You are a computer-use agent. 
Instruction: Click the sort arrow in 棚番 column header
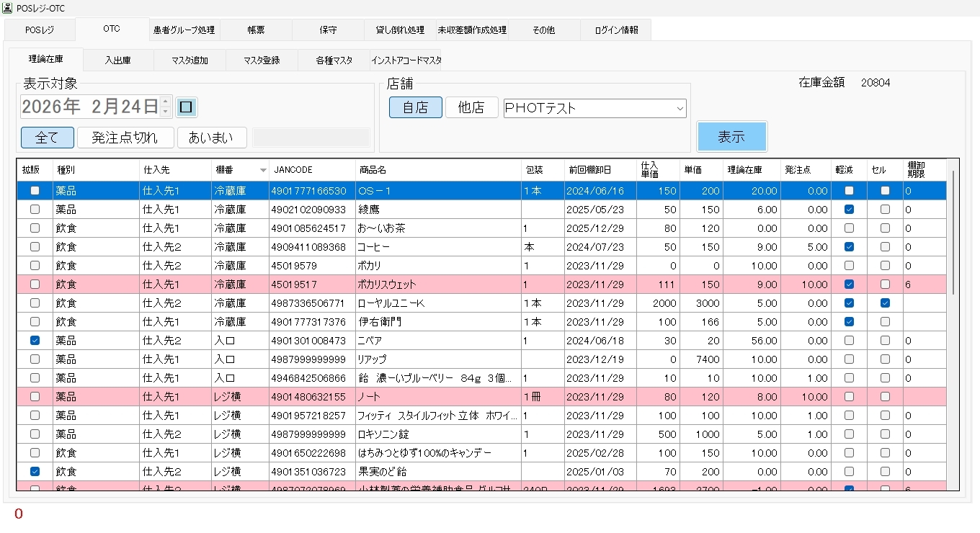click(x=263, y=171)
